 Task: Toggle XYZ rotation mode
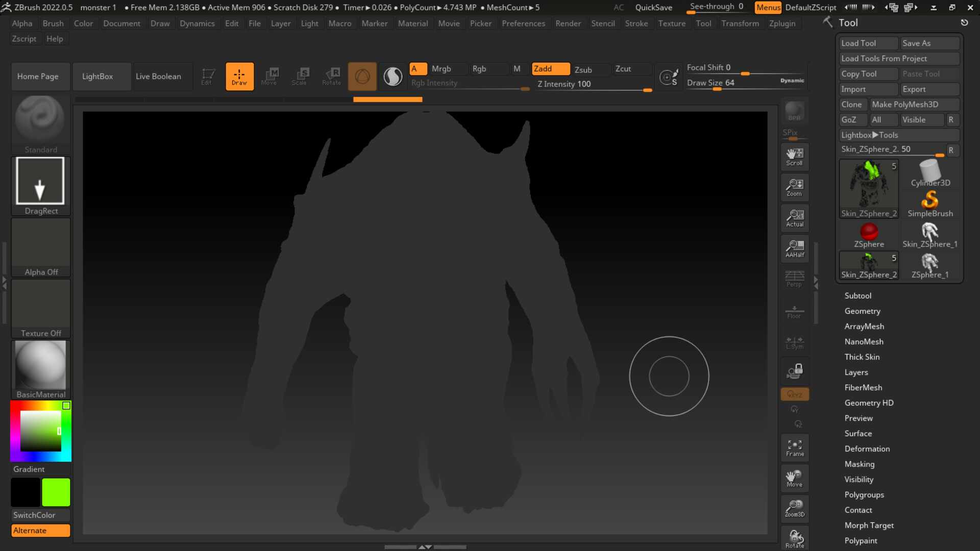795,394
